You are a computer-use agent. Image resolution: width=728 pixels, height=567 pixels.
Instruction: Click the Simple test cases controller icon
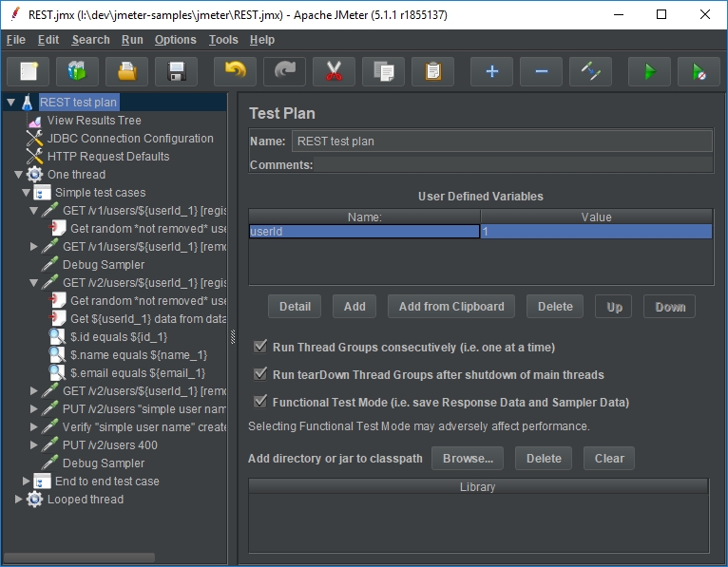(42, 193)
